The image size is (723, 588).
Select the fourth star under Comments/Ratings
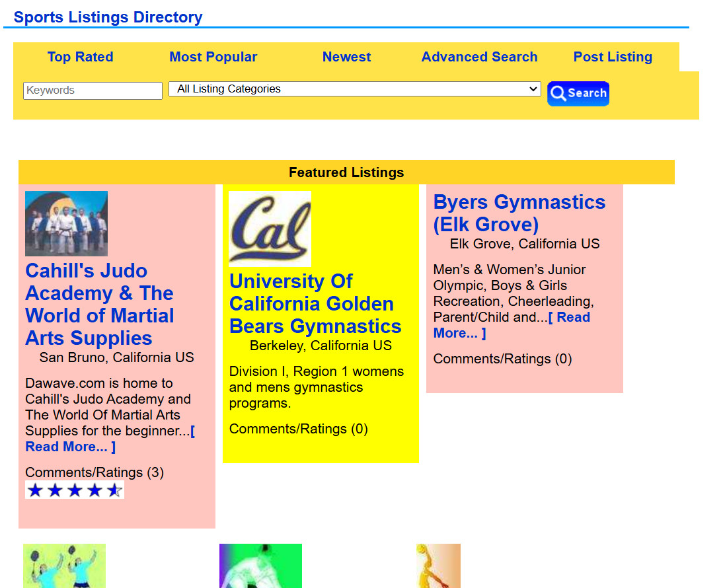tap(95, 490)
